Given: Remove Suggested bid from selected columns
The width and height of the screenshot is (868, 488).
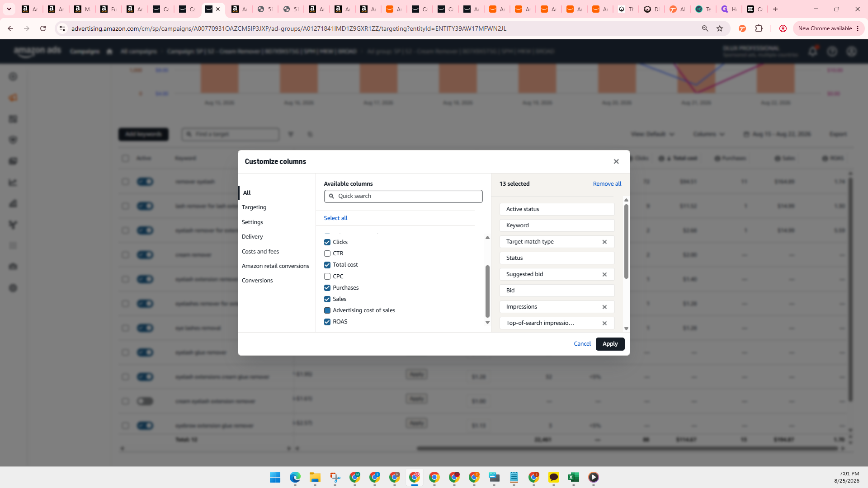Looking at the screenshot, I should pos(604,274).
